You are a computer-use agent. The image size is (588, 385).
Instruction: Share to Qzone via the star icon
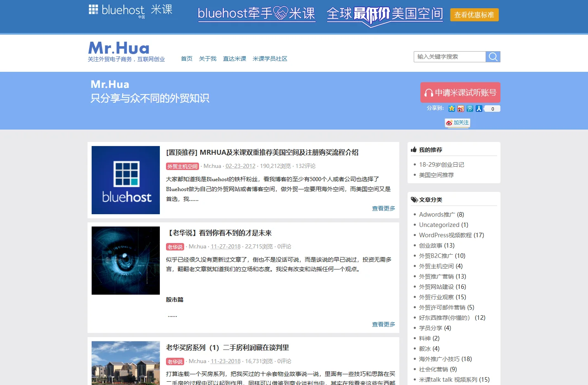(452, 109)
